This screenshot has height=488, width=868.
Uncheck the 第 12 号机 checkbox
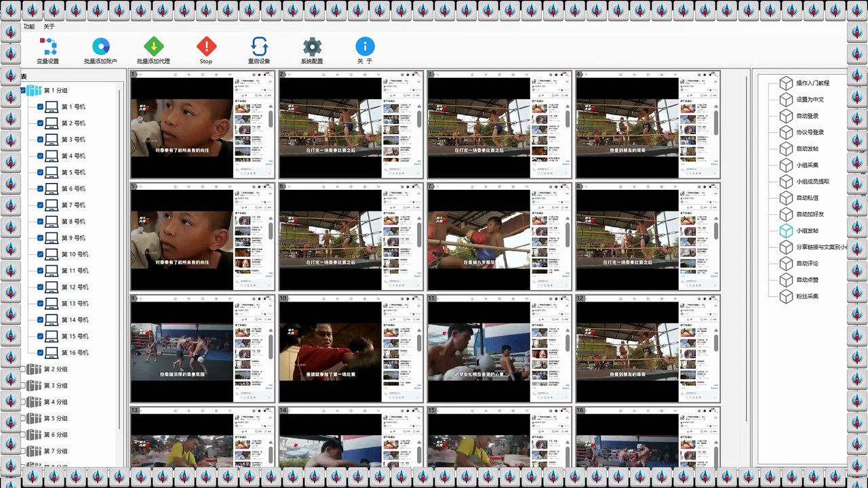(x=40, y=287)
